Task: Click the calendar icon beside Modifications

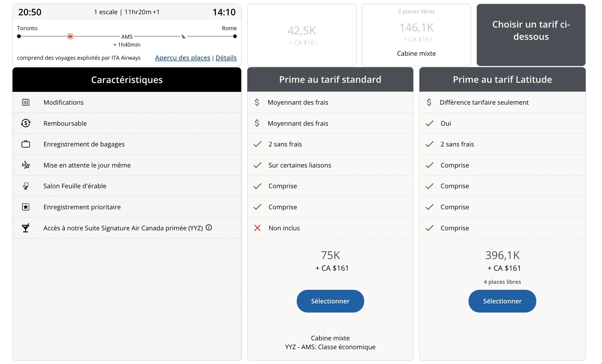Action: pos(26,102)
